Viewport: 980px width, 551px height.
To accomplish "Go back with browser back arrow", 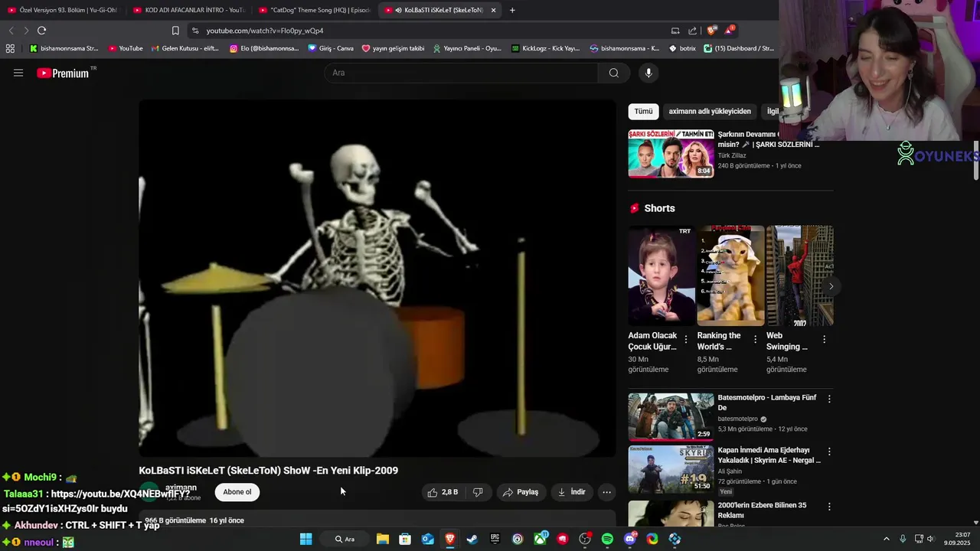I will (11, 31).
